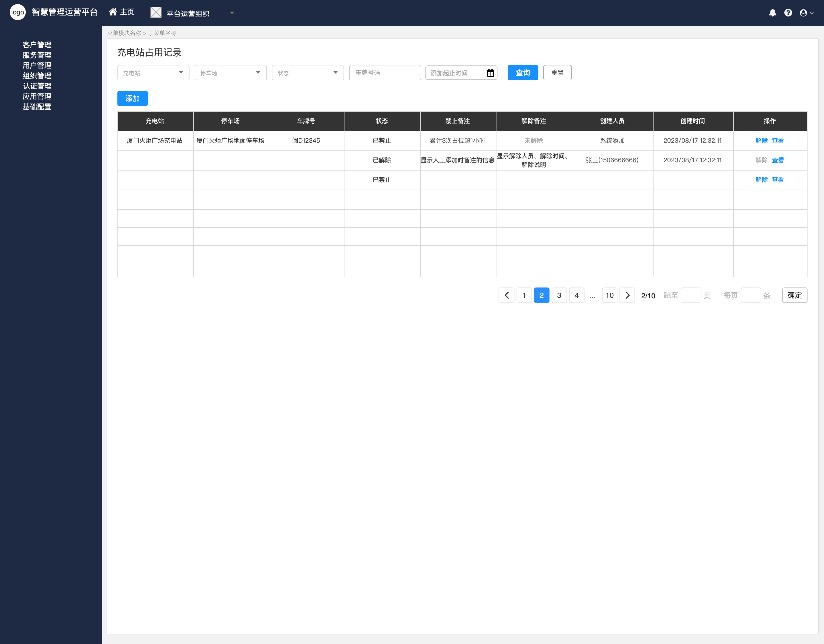The image size is (824, 644).
Task: Open 应用管理 in the sidebar
Action: pos(37,97)
